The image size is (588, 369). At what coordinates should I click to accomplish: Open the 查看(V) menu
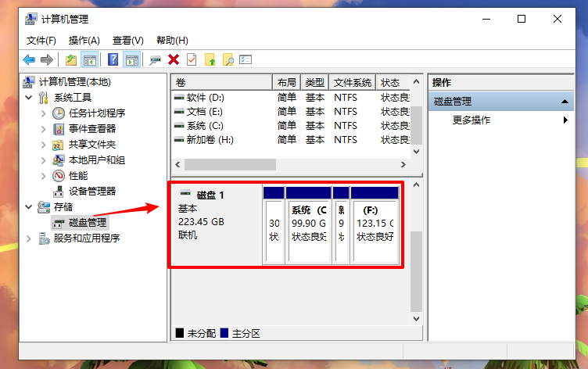(127, 40)
